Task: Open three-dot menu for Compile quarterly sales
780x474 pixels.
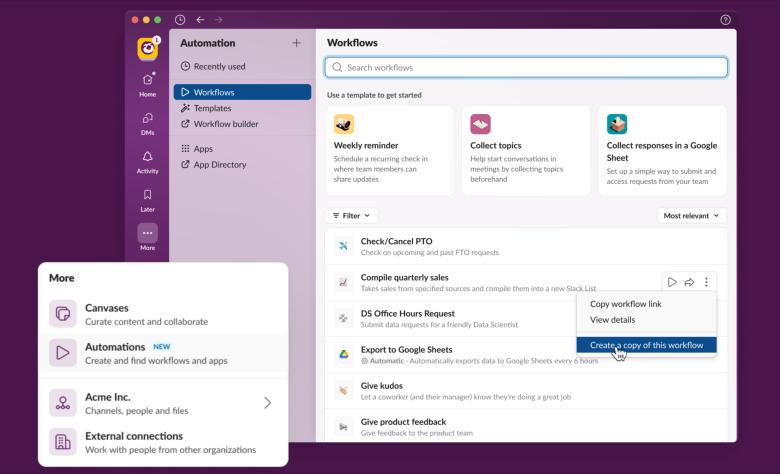Action: [706, 282]
